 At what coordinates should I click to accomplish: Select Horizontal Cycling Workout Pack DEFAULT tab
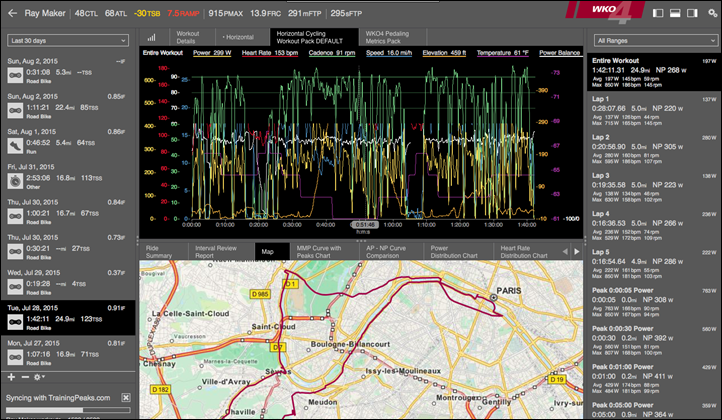[x=314, y=37]
